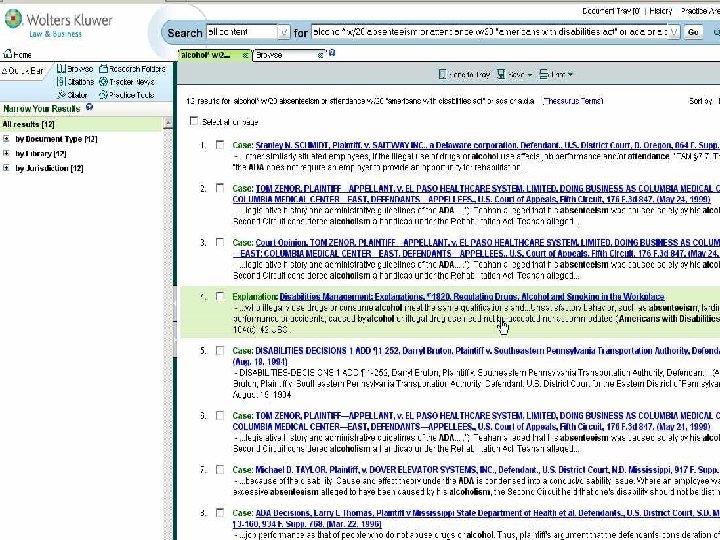The height and width of the screenshot is (540, 720).
Task: Click the Narrow Your Results heading
Action: click(42, 109)
